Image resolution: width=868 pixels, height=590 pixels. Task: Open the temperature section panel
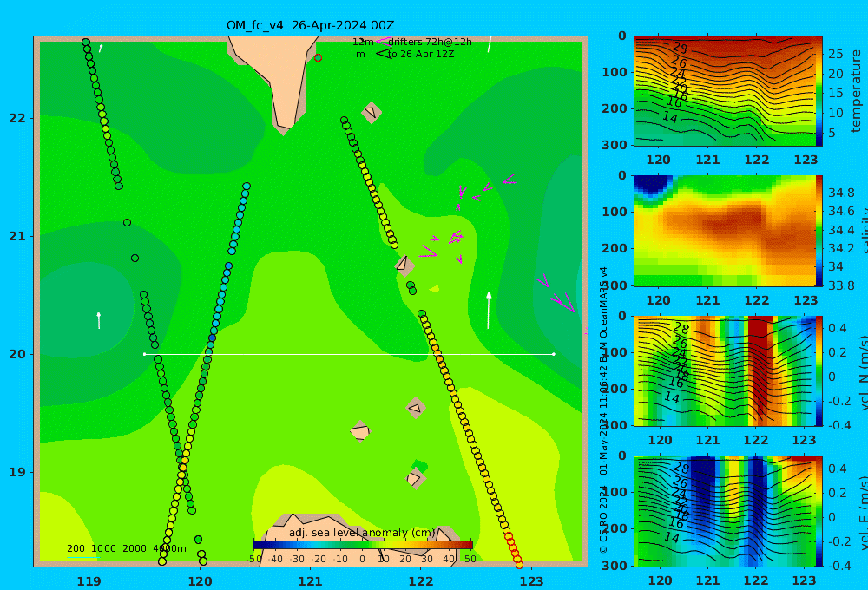(x=724, y=91)
